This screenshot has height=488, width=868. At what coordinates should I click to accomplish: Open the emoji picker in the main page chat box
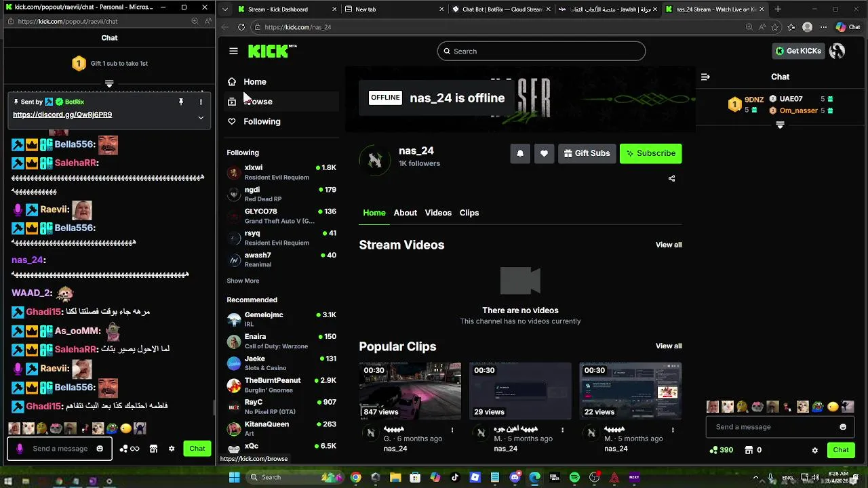[x=843, y=427]
